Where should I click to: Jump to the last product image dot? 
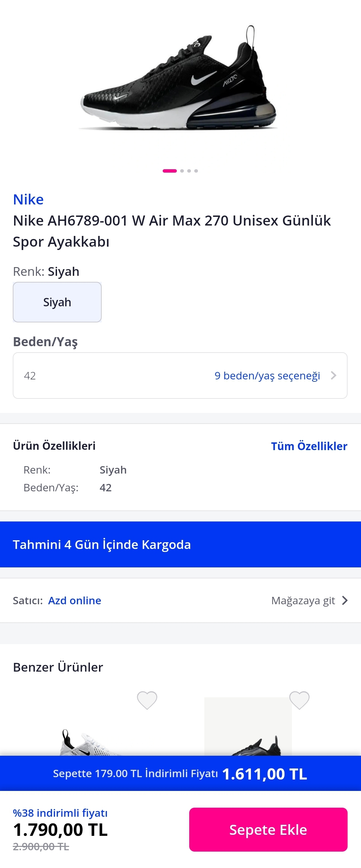click(196, 171)
